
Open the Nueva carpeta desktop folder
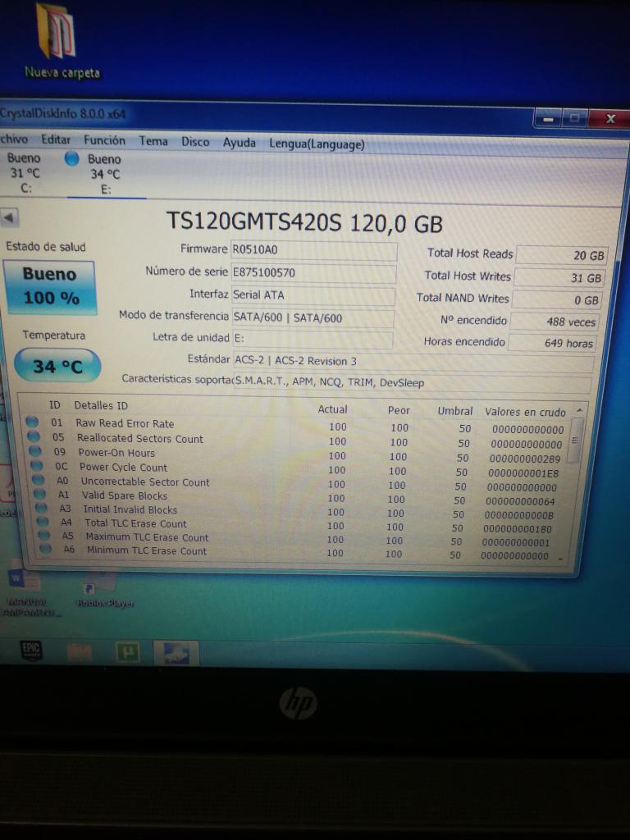[x=59, y=40]
